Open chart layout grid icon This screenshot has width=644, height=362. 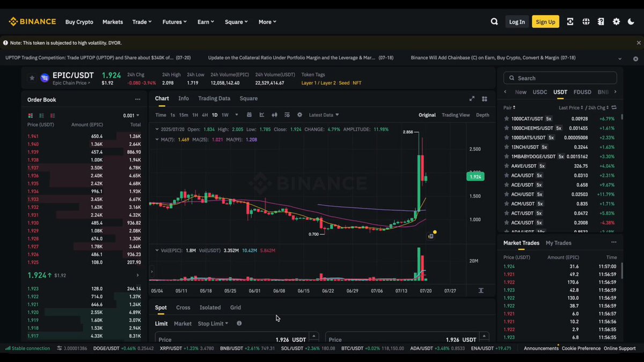(485, 99)
